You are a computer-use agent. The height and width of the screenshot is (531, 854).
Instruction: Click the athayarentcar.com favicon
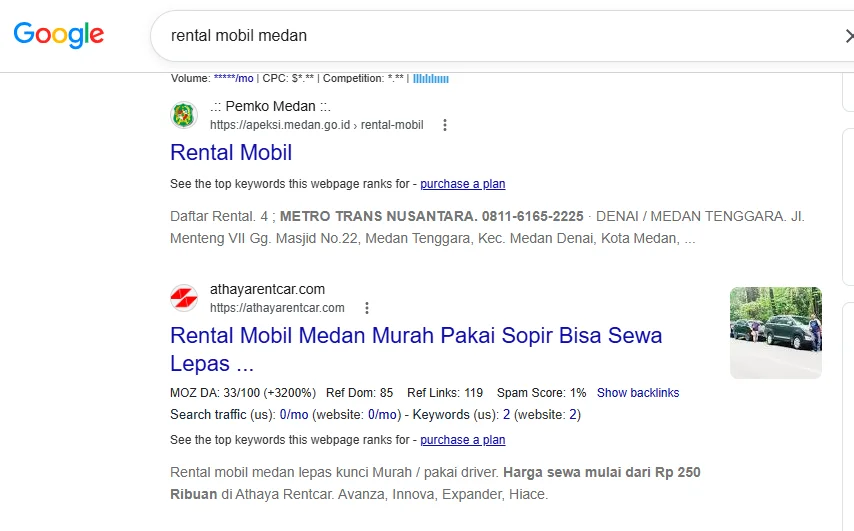tap(184, 298)
